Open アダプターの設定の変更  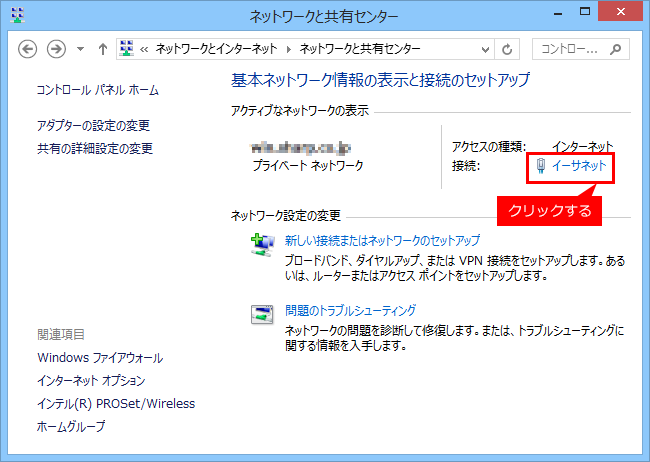tap(93, 125)
